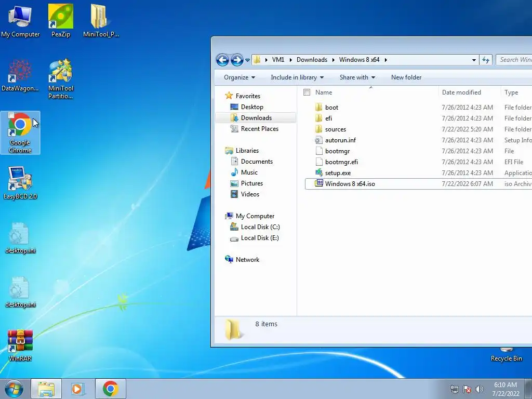Click VM1 in the address breadcrumb
This screenshot has height=399, width=532.
[x=278, y=60]
